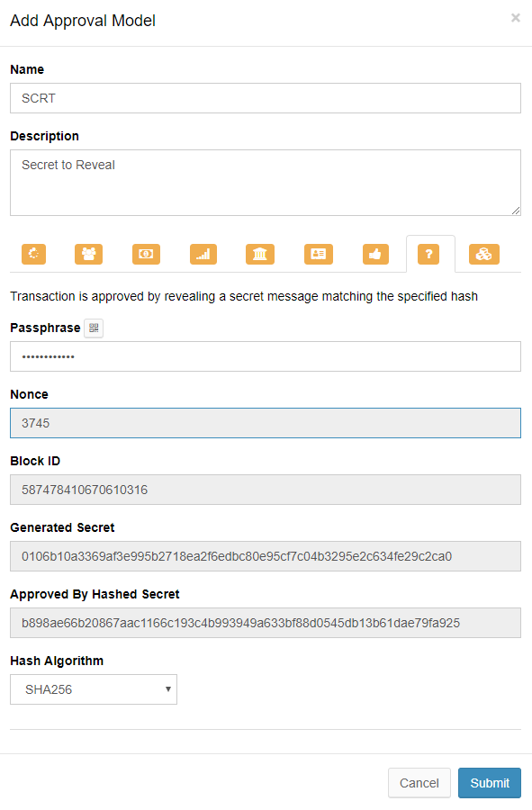Select the thumbs-up approval tab
This screenshot has height=810, width=532.
pos(375,254)
